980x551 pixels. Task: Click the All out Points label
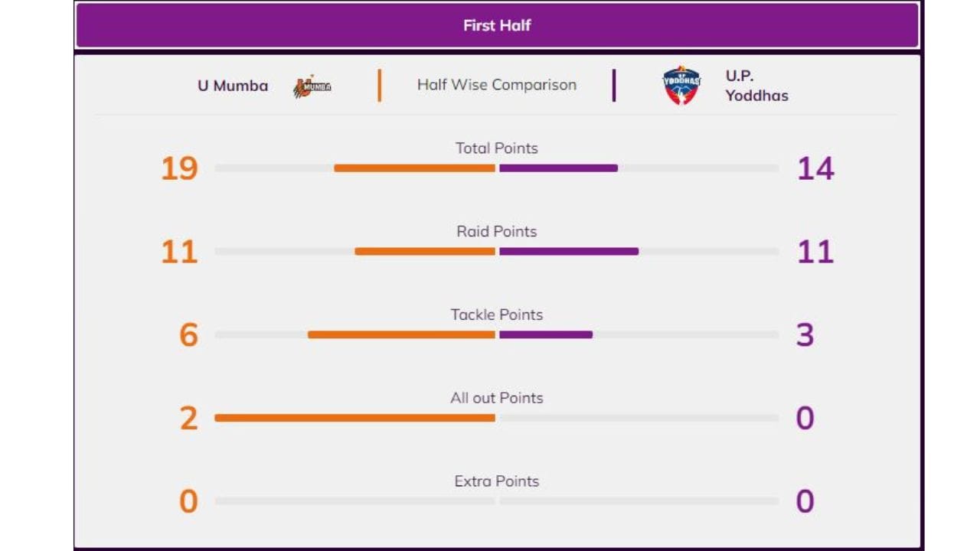click(497, 398)
